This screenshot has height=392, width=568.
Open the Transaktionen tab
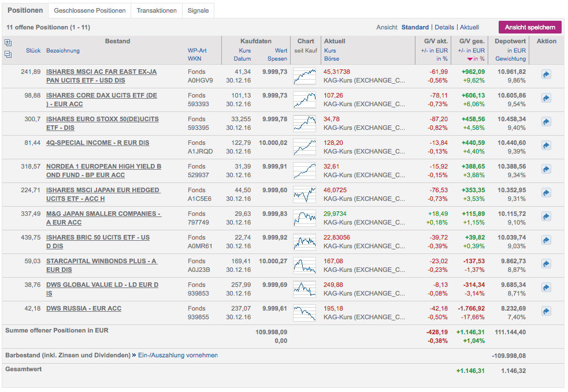click(156, 10)
